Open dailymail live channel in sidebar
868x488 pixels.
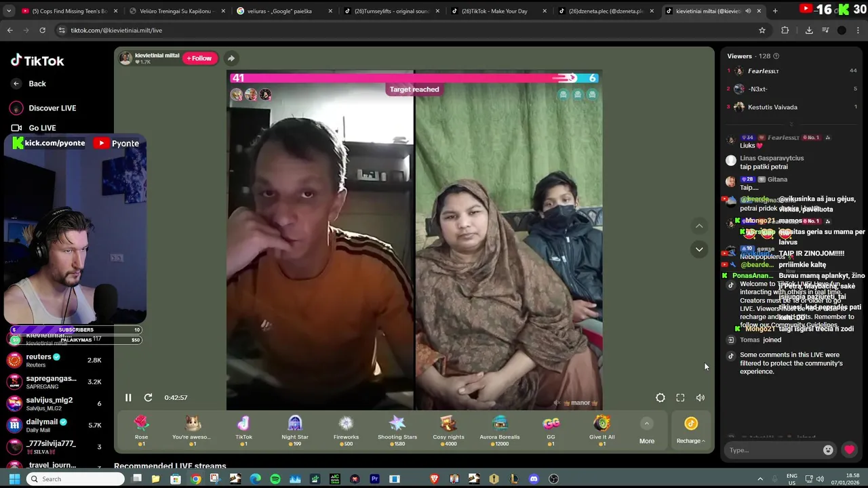tap(56, 425)
